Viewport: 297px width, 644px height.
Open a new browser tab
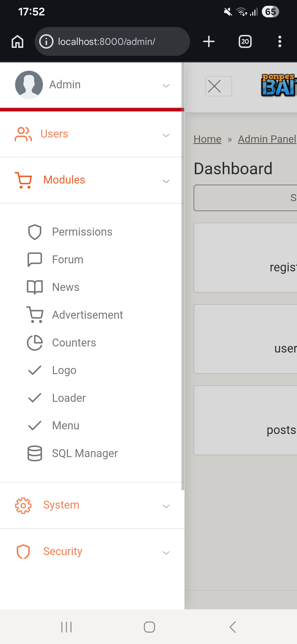click(x=209, y=42)
